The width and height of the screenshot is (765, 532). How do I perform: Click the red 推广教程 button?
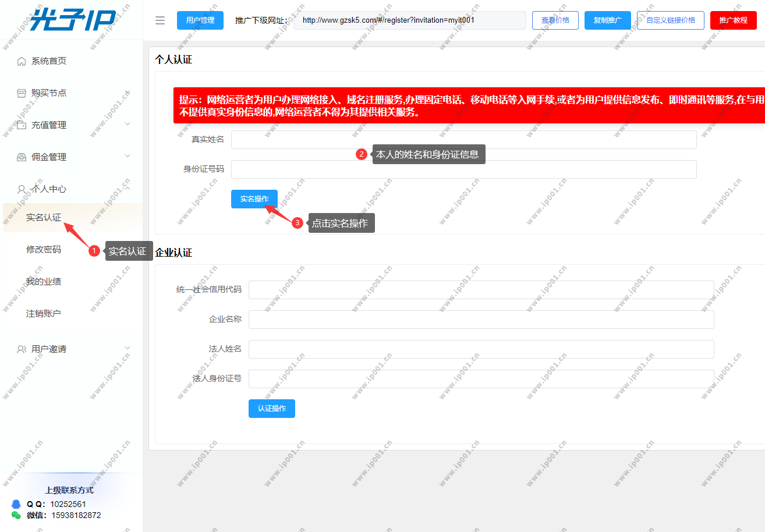click(x=733, y=20)
